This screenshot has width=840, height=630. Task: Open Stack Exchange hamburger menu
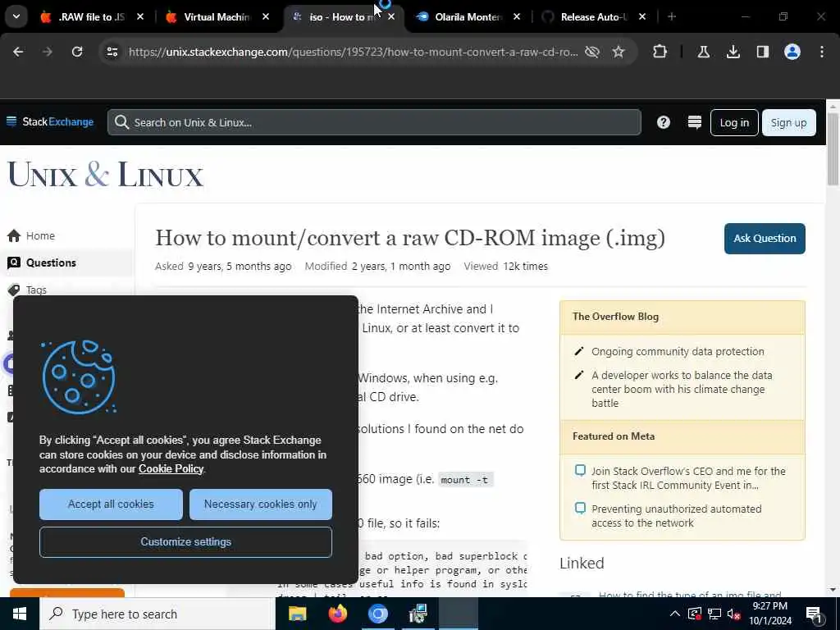click(x=11, y=121)
